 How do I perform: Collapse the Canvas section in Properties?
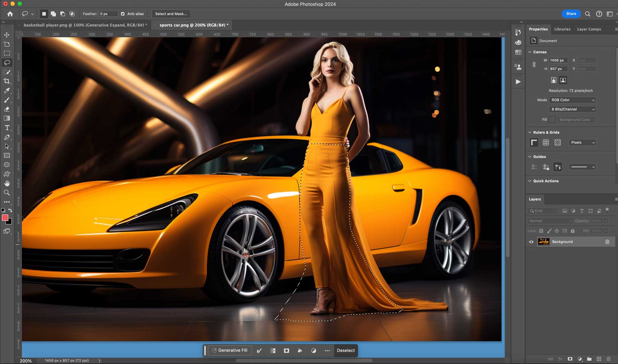529,52
